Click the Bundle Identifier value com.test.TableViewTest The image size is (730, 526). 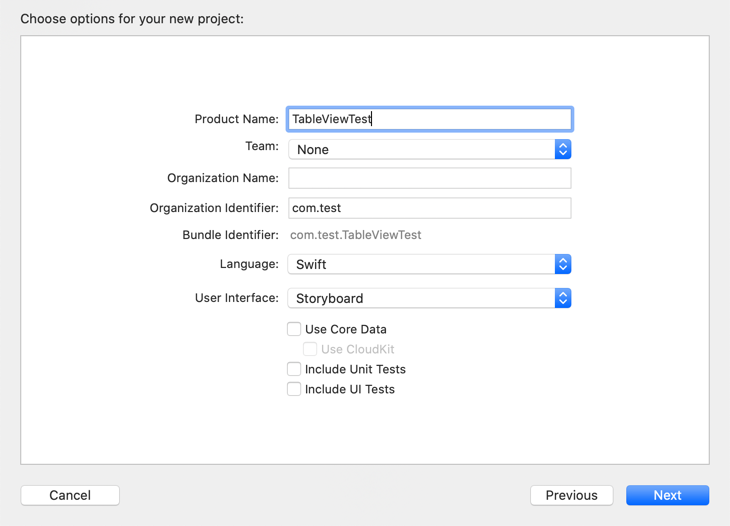pos(356,235)
